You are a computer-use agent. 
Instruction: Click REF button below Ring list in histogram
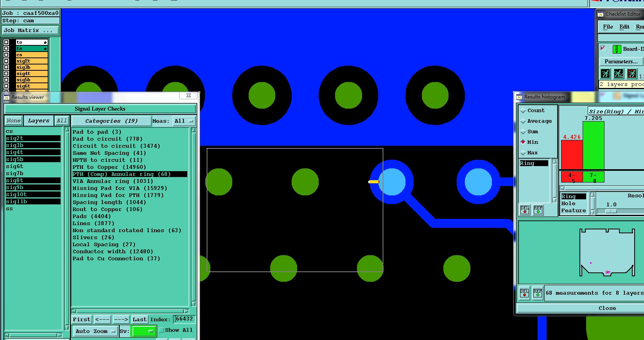[538, 210]
